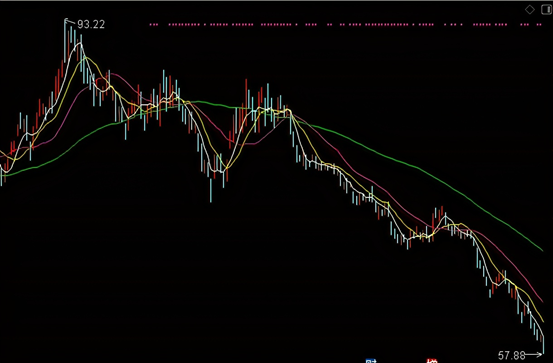Select the pink moving average line's right end

542,302
